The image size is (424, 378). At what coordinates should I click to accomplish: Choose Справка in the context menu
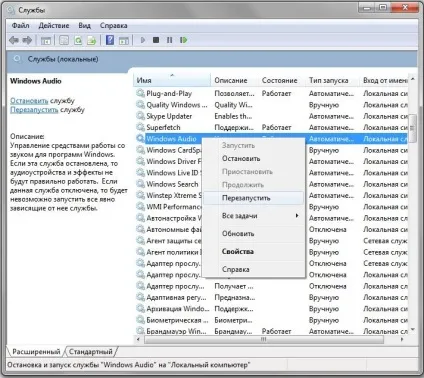click(253, 269)
